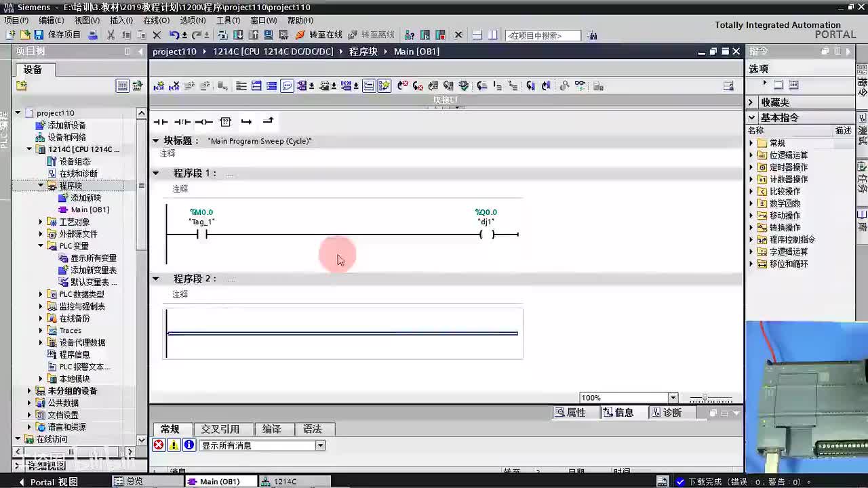
Task: Click the close branch icon
Action: pyautogui.click(x=268, y=121)
